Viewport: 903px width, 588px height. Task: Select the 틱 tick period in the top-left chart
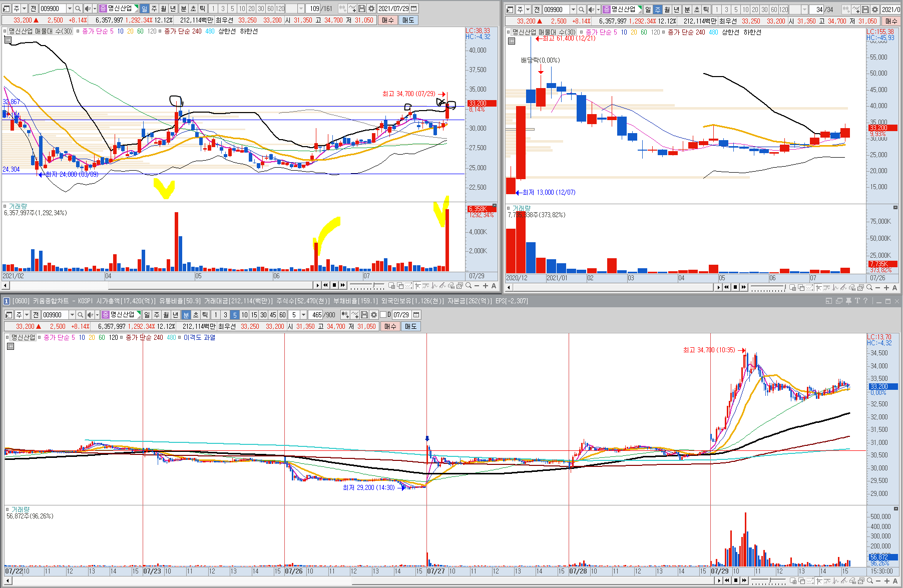(x=202, y=9)
